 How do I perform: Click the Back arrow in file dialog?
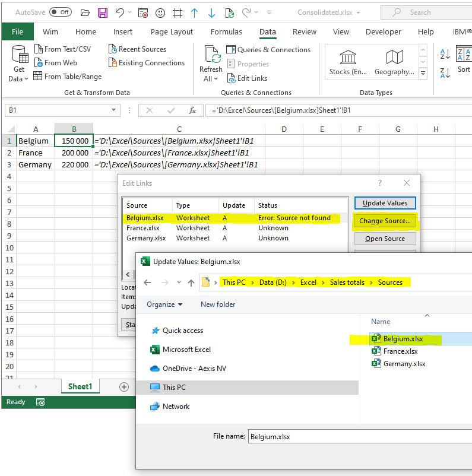click(x=147, y=283)
